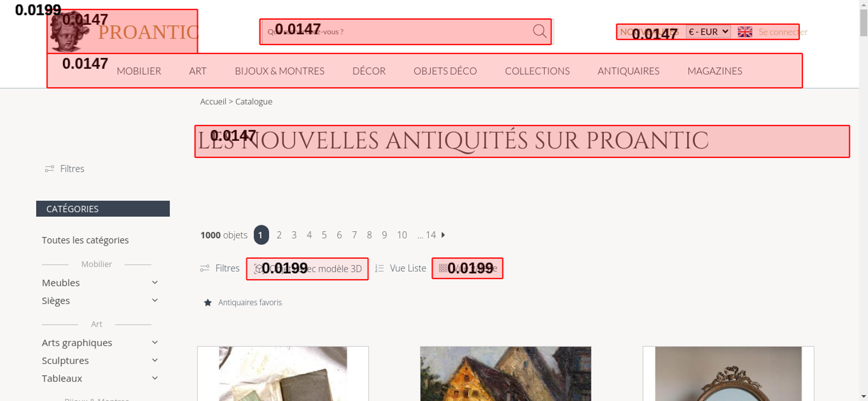Go to page 5 of results
This screenshot has width=868, height=401.
[x=324, y=235]
